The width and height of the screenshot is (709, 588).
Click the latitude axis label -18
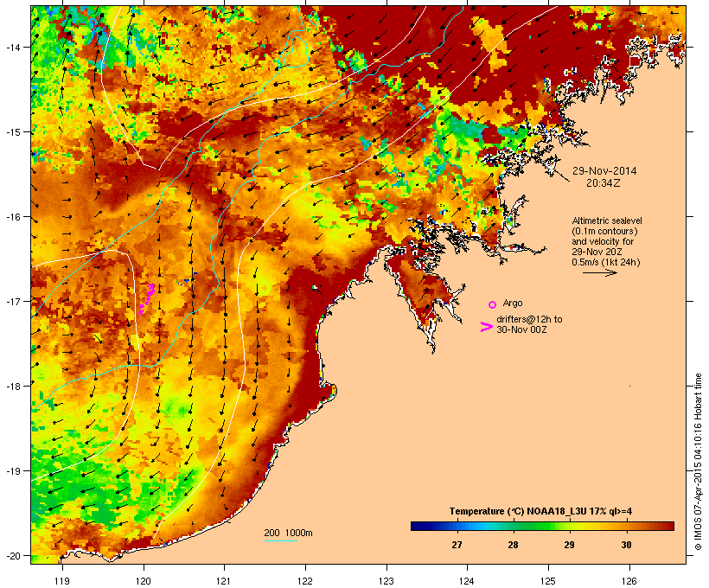click(x=13, y=386)
